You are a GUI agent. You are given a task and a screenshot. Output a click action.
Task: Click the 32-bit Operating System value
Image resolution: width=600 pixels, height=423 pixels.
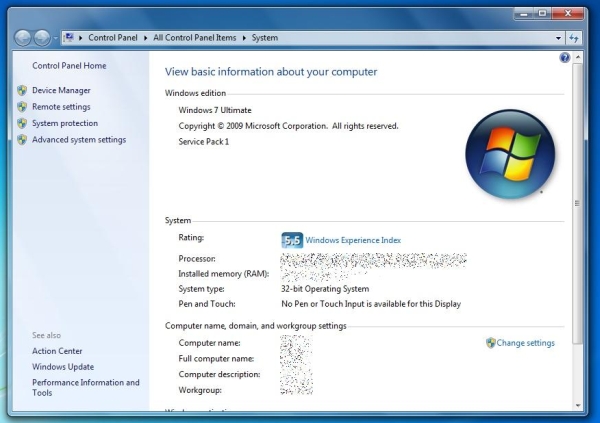(325, 289)
